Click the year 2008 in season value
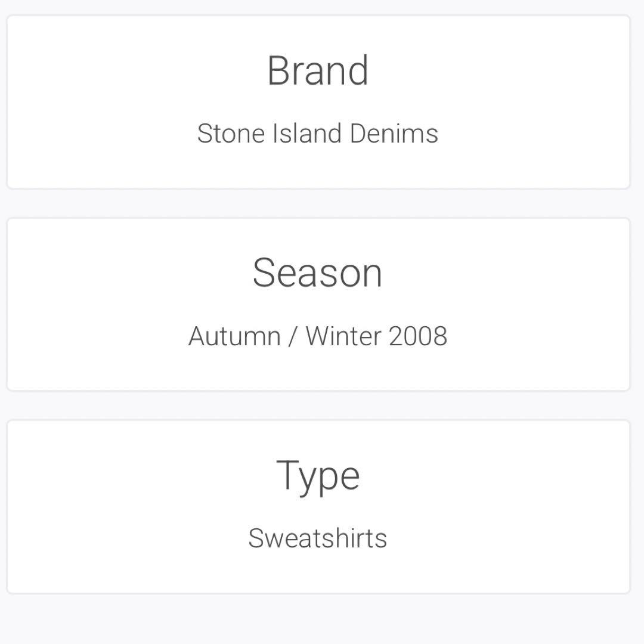Screen dimensions: 644x644 pyautogui.click(x=417, y=336)
